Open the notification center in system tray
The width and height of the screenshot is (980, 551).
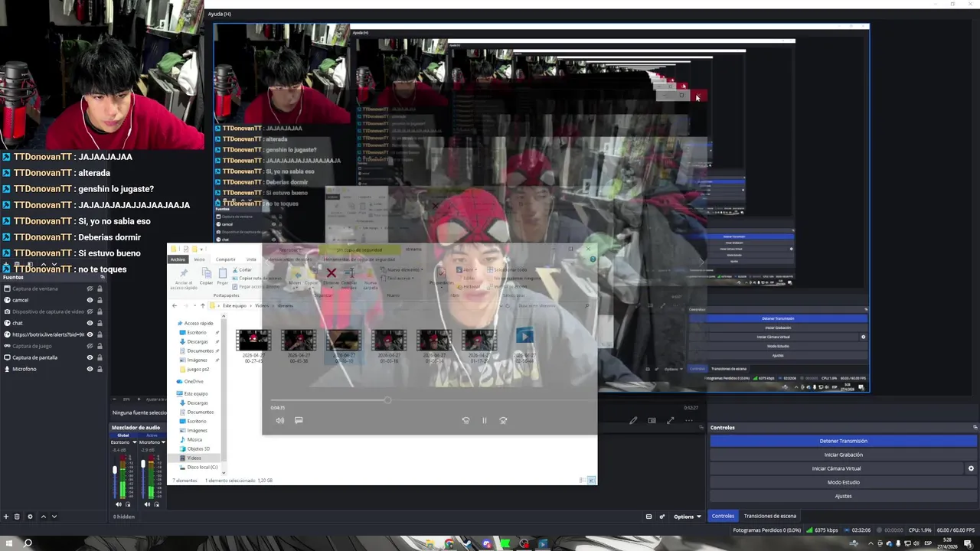tap(968, 543)
